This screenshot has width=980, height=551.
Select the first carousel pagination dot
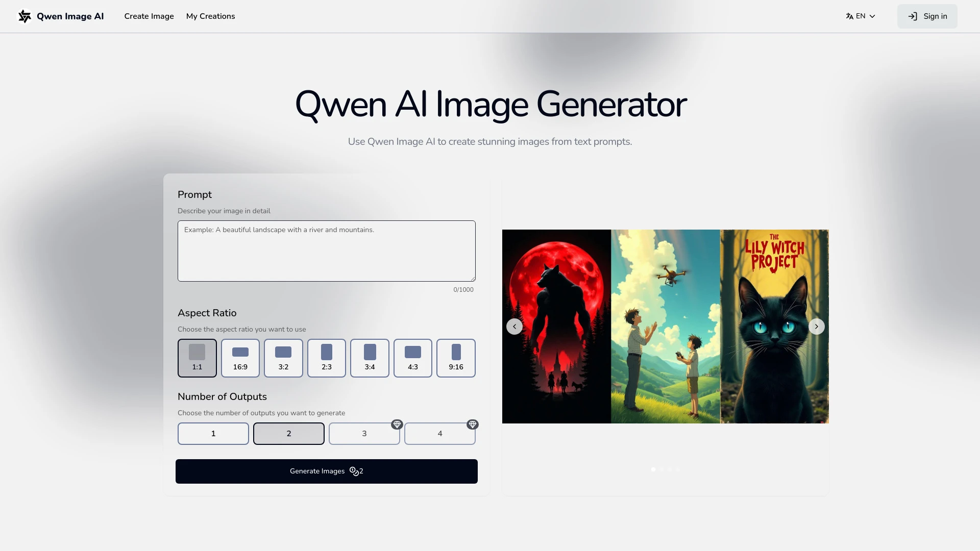(652, 469)
